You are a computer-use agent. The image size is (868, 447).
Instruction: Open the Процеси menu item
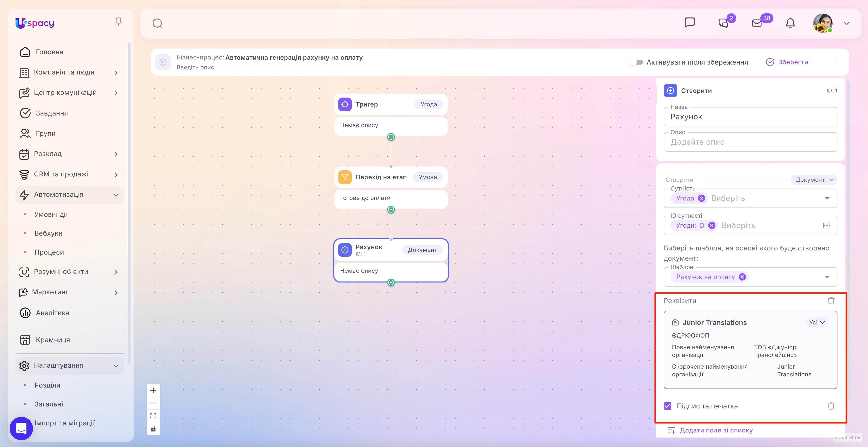49,252
